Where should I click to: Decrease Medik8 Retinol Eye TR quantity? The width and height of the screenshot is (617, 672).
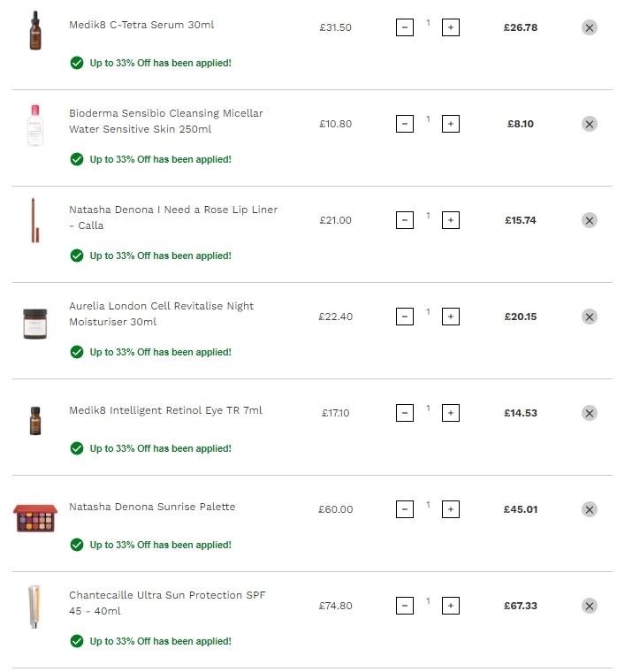(x=405, y=413)
